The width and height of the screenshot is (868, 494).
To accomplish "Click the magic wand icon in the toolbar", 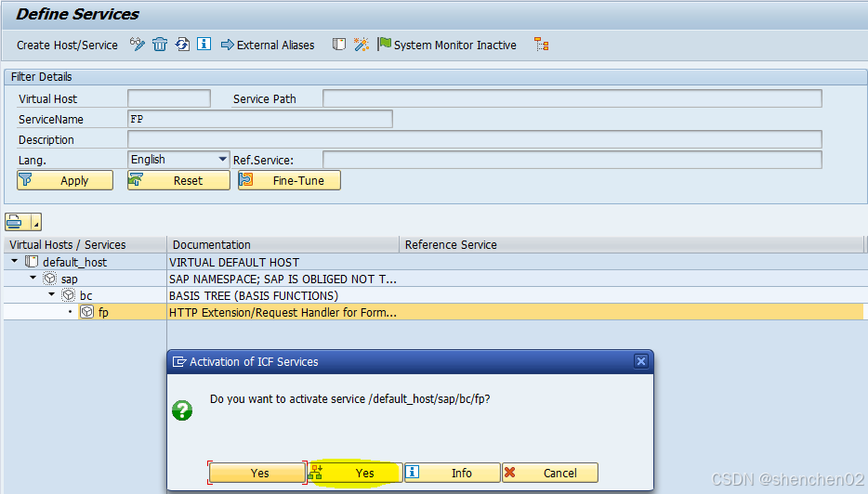I will (362, 45).
